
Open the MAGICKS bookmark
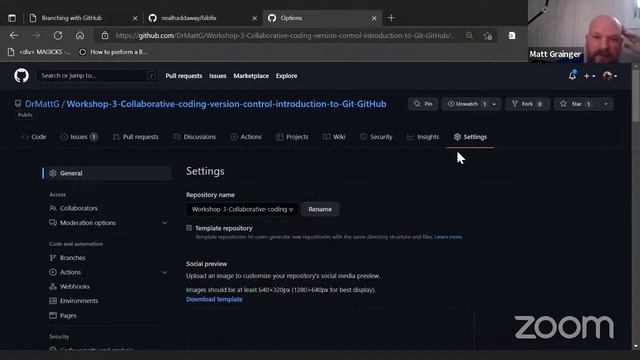[40, 52]
